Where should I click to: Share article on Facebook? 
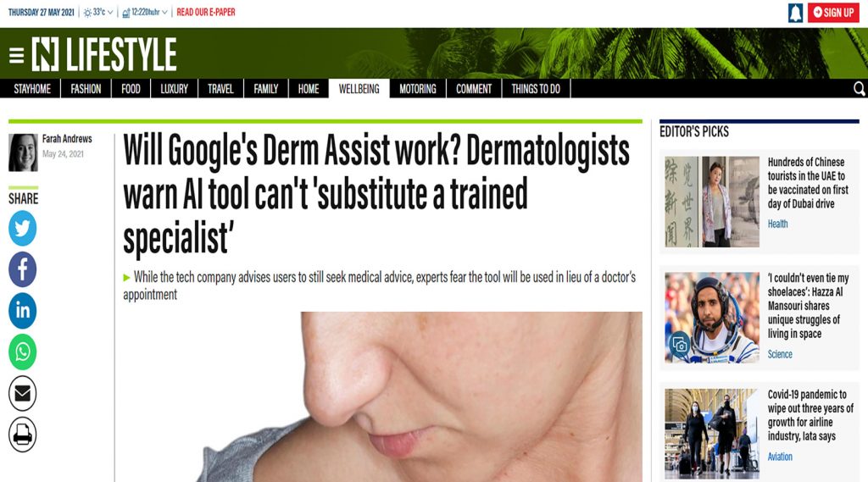point(23,269)
